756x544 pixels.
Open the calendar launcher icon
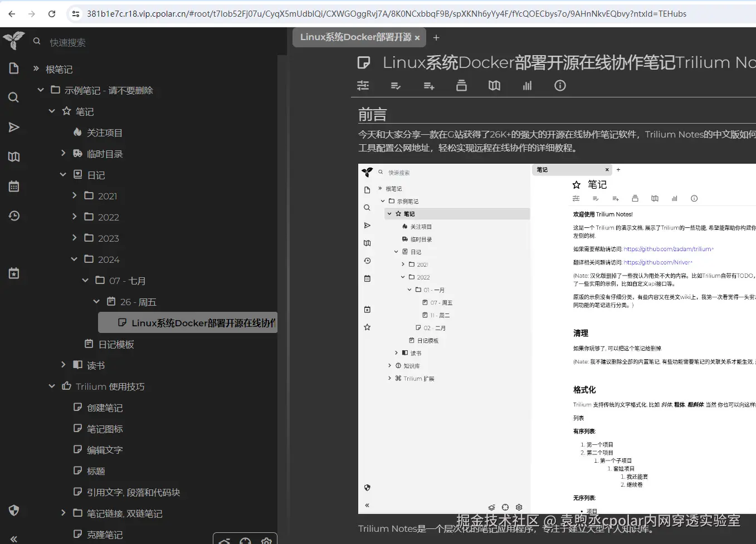[14, 186]
